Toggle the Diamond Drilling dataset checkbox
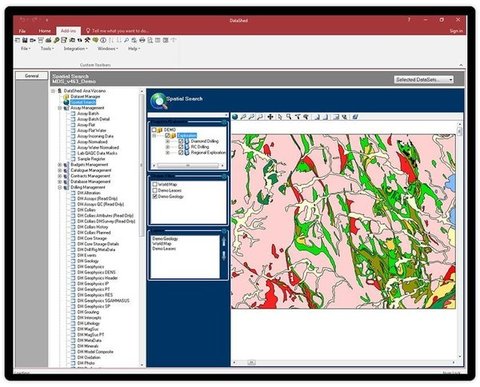 point(181,141)
